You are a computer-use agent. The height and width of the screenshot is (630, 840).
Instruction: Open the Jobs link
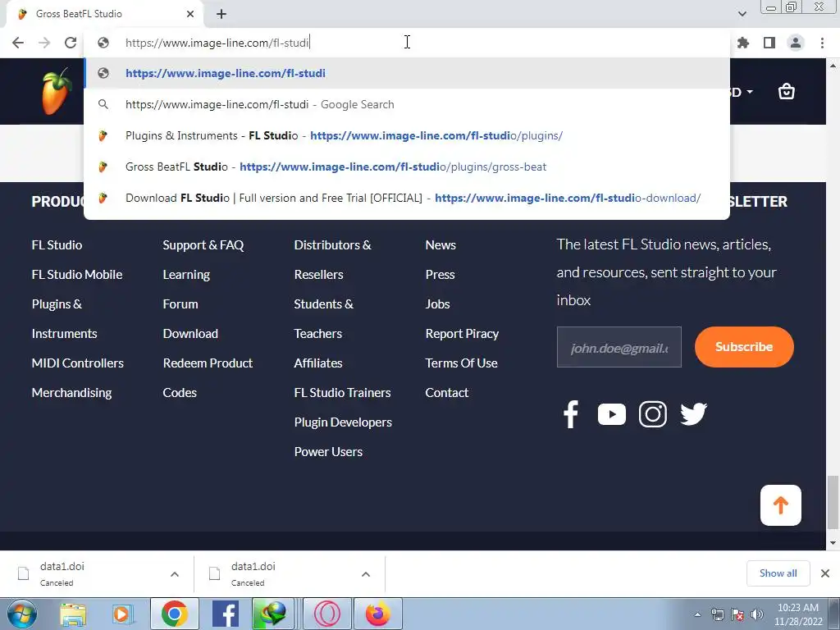(438, 304)
